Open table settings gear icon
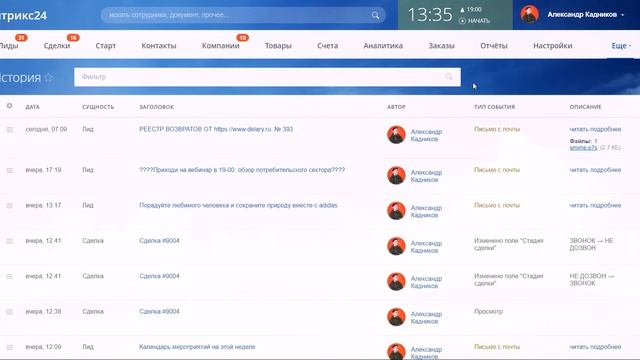This screenshot has height=360, width=640. 9,106
